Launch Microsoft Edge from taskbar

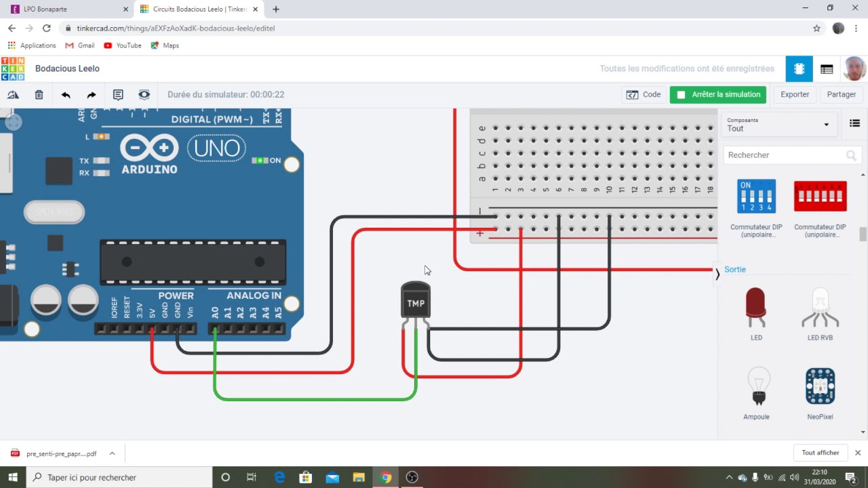[x=279, y=477]
